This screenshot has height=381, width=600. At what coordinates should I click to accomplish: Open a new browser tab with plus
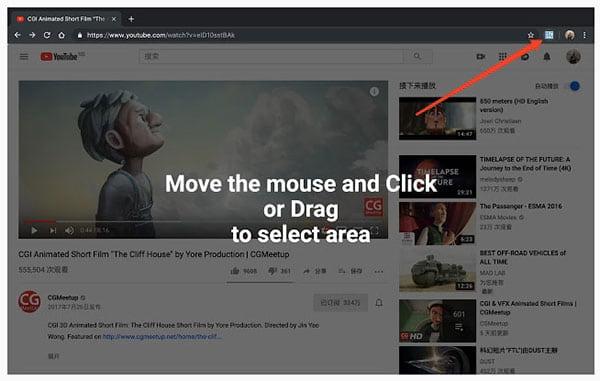tap(131, 19)
